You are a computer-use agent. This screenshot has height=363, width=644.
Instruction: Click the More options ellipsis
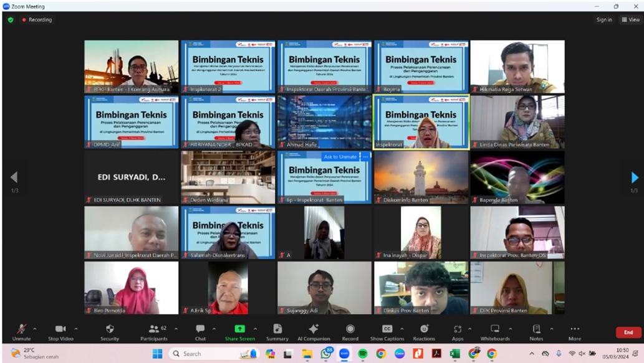point(574,330)
